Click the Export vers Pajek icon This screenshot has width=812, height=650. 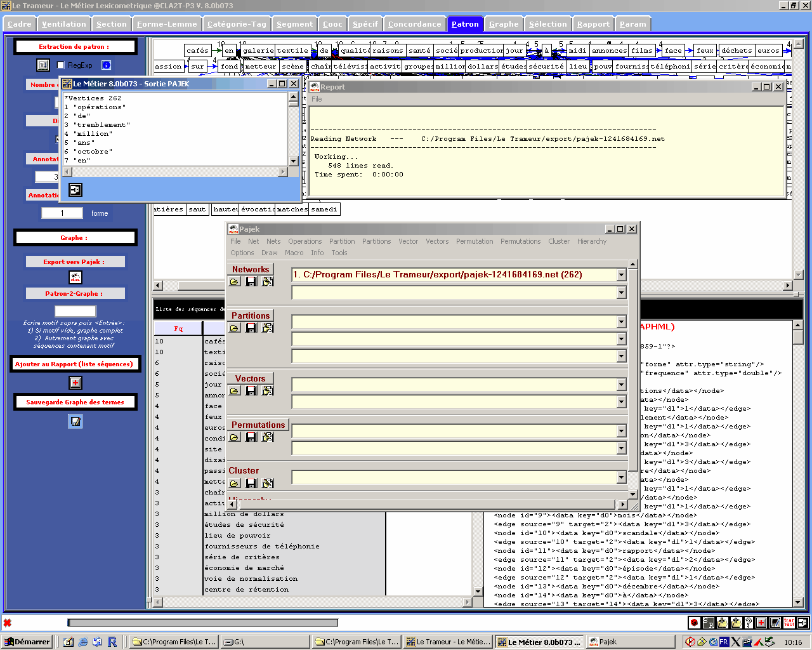(x=75, y=277)
